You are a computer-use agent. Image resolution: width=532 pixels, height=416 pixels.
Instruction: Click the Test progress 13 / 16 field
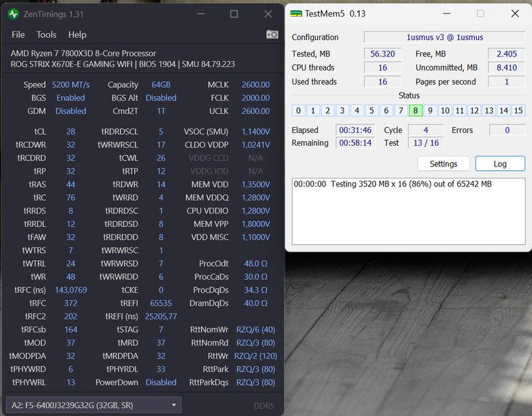tap(426, 142)
